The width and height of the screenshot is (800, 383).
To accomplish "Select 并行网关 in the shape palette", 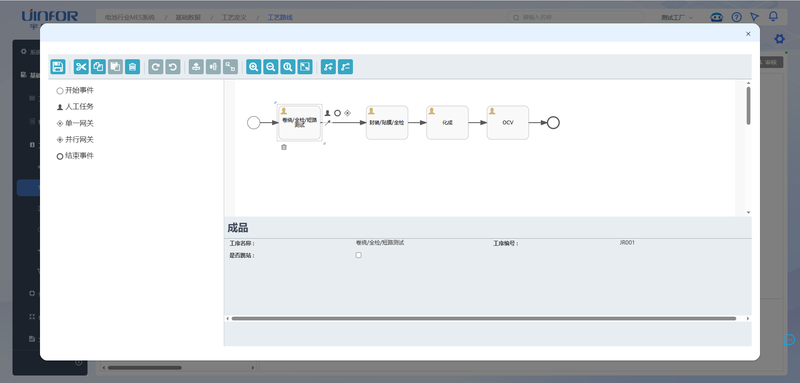I will 75,139.
